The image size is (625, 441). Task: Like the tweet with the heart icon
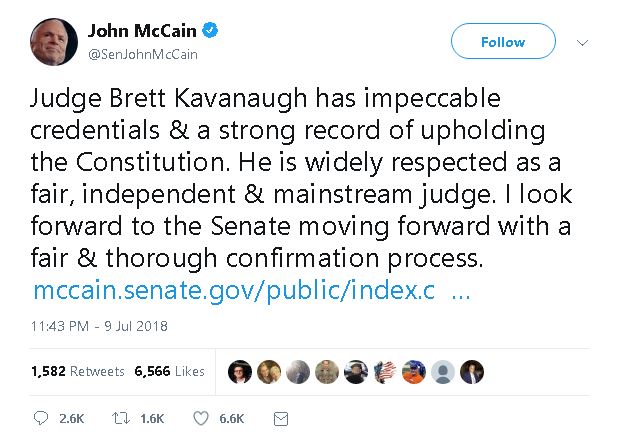(x=200, y=418)
